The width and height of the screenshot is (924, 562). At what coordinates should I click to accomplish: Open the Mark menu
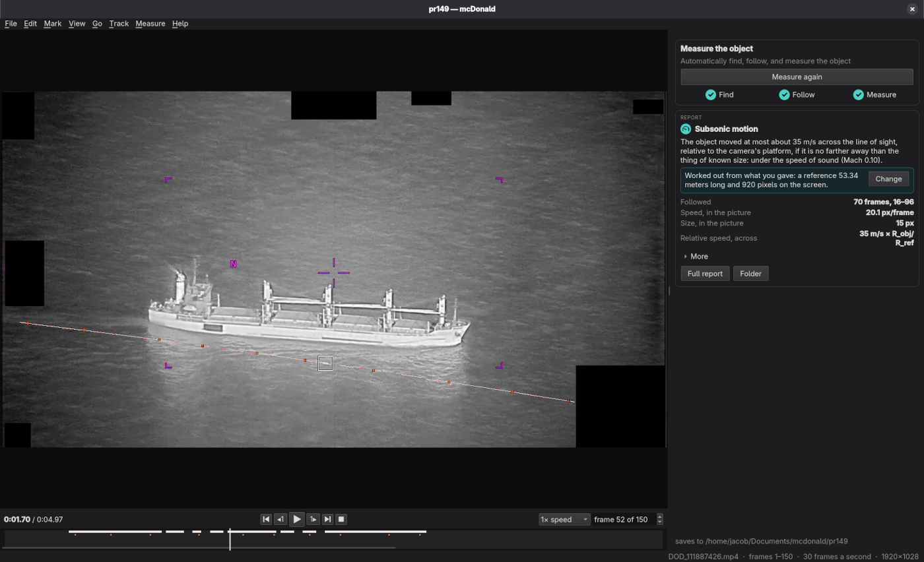[53, 23]
